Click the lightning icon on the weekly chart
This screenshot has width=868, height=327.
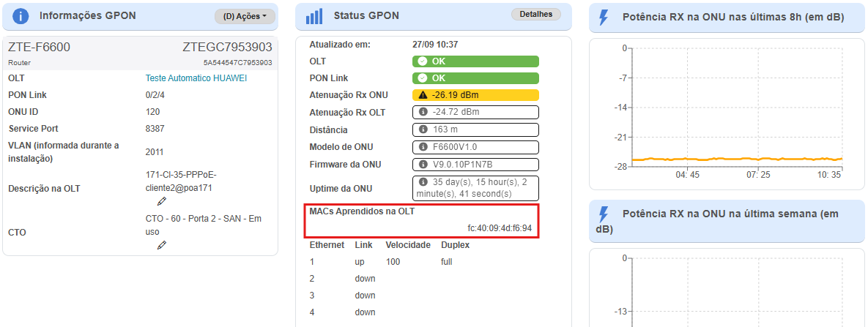click(604, 214)
